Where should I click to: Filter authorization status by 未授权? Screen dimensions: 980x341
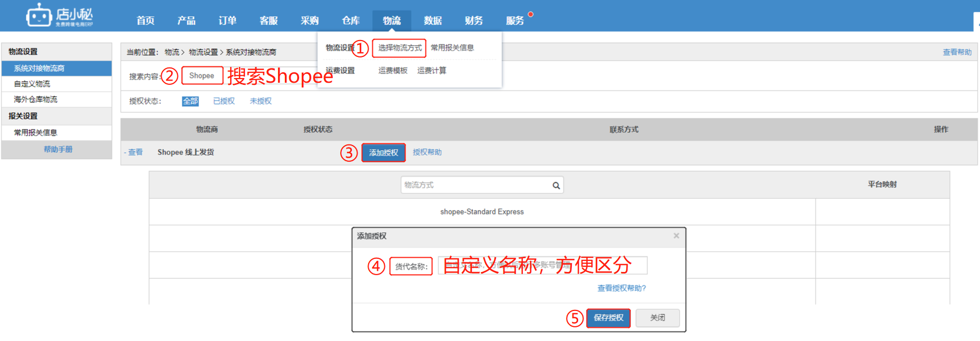click(x=261, y=101)
